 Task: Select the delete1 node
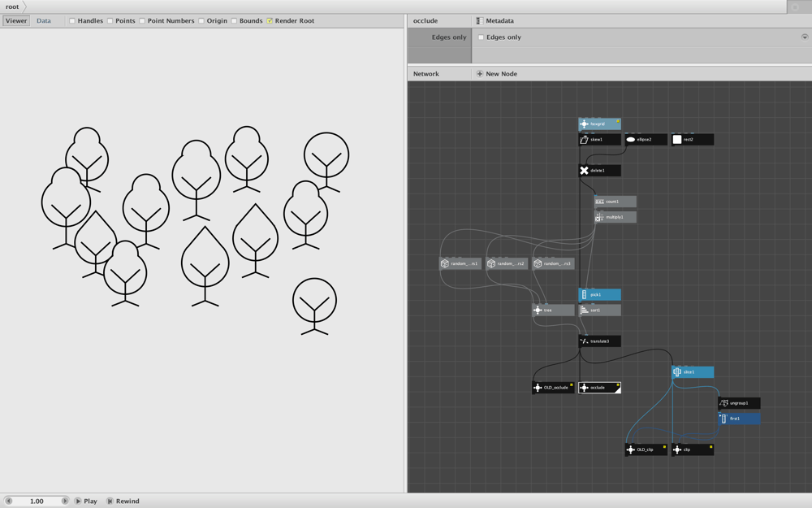tap(599, 171)
